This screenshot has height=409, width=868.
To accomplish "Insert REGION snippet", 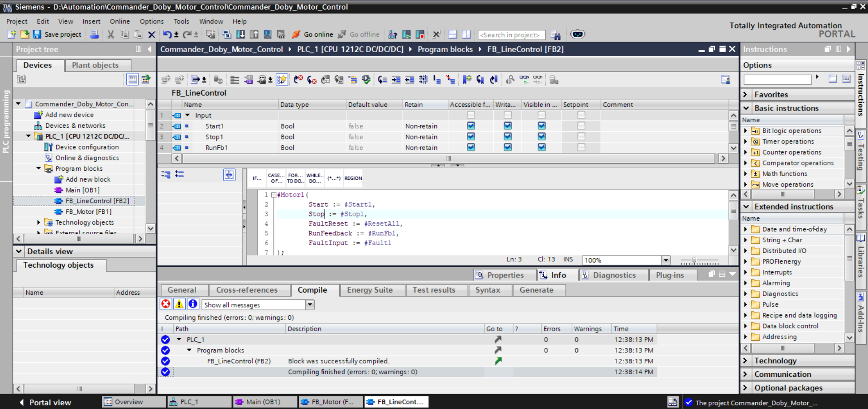I will 353,178.
